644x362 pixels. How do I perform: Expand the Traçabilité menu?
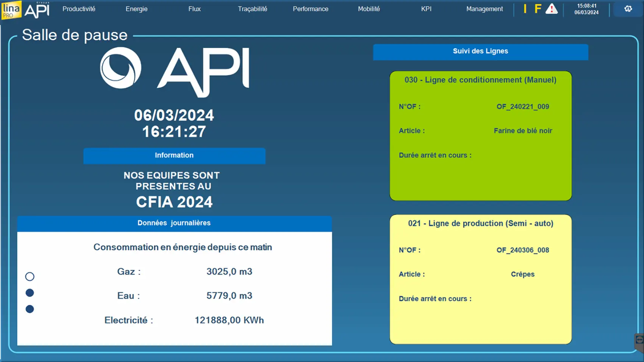pyautogui.click(x=252, y=9)
